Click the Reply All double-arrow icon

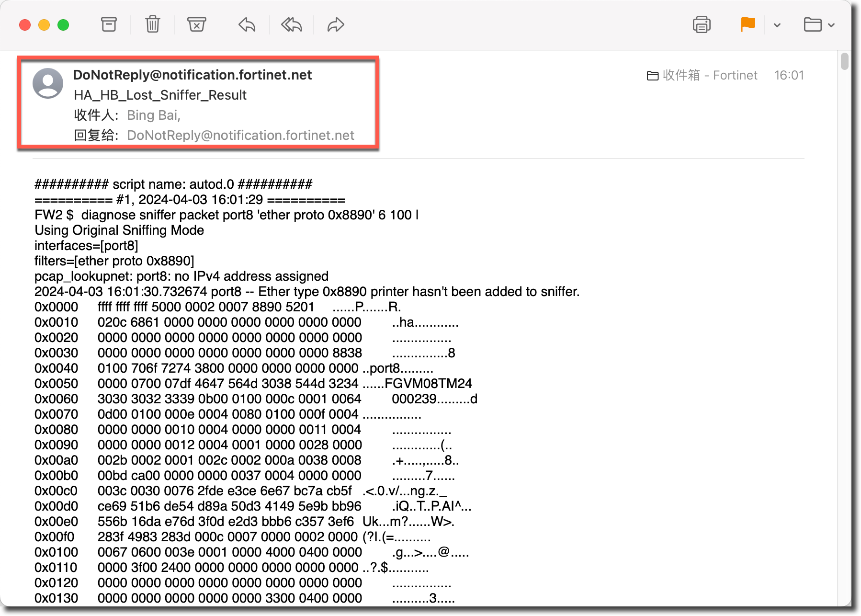(x=291, y=24)
